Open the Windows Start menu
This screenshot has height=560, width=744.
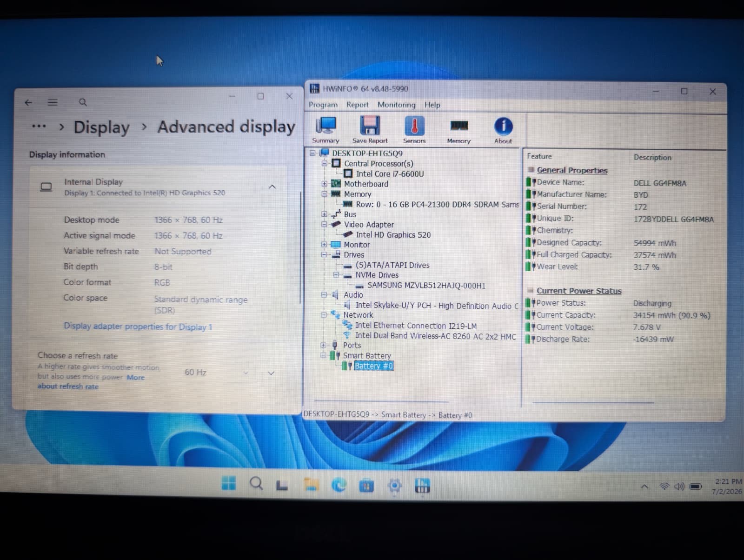(228, 483)
